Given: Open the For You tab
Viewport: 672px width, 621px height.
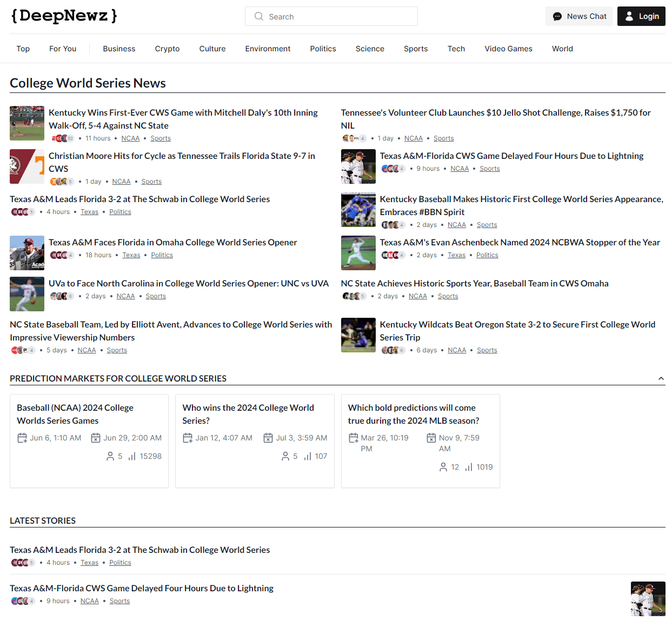Looking at the screenshot, I should tap(63, 49).
